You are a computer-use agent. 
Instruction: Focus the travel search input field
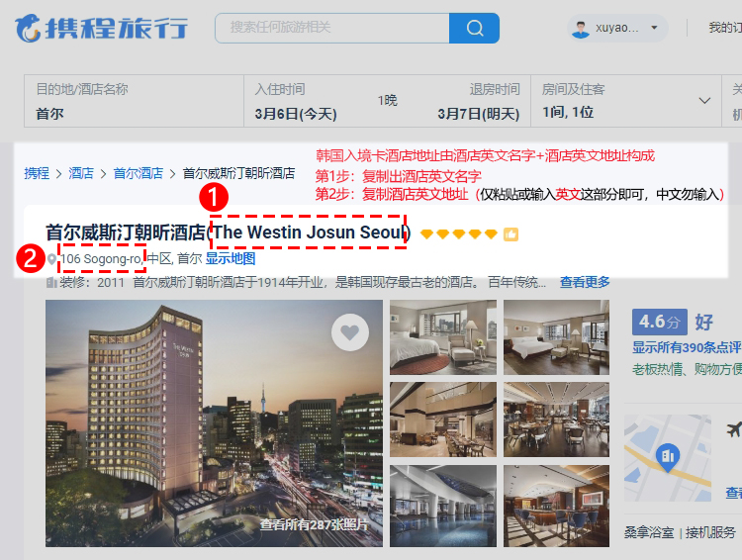[x=332, y=29]
